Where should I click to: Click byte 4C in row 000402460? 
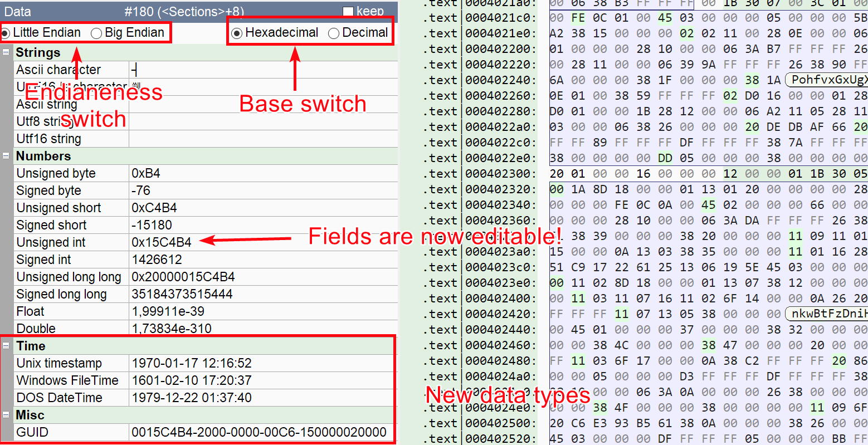622,345
